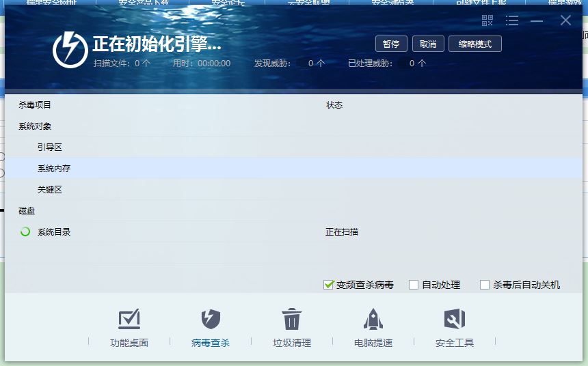Click the 用时 00:00:00 timer
Viewport: 588px width, 366px height.
(x=202, y=64)
